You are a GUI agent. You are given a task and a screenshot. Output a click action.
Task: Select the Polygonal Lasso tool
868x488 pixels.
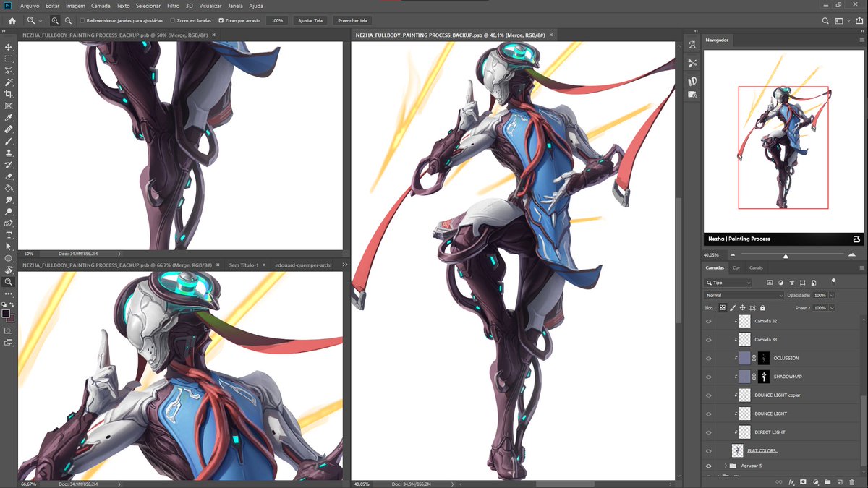9,71
